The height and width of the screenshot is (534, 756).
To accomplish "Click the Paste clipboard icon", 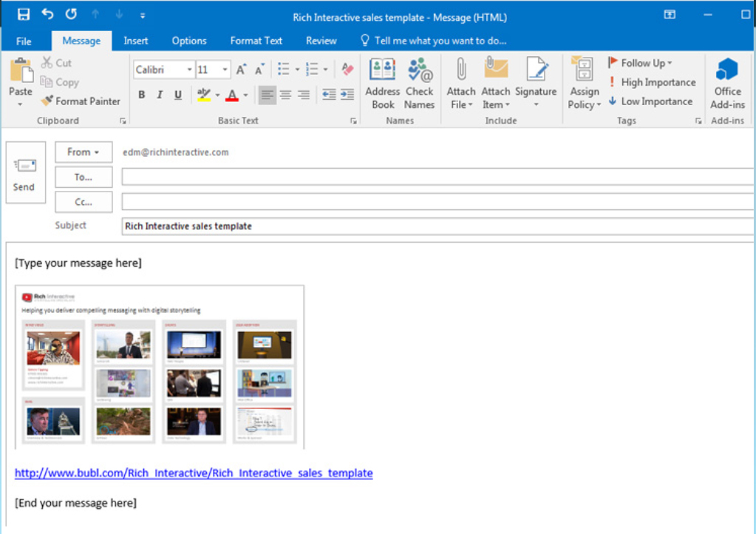I will click(x=21, y=71).
